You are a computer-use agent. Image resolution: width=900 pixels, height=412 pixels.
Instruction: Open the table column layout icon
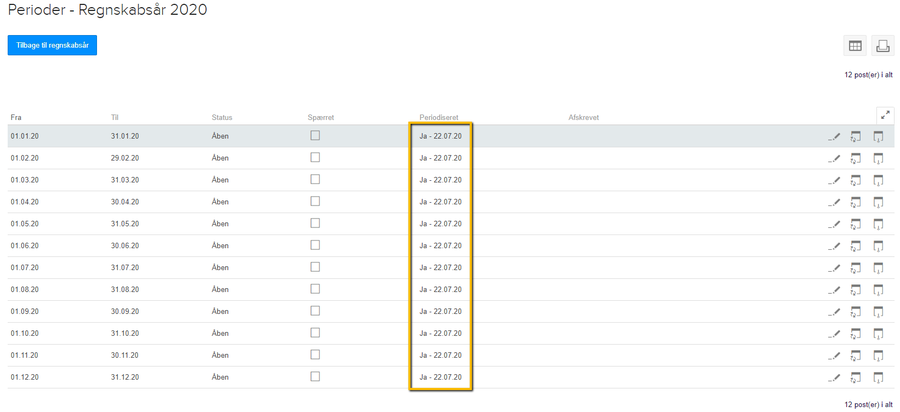(855, 46)
